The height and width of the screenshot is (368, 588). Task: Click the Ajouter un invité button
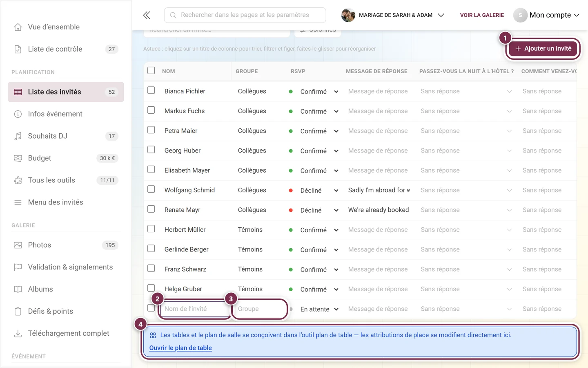tap(543, 49)
